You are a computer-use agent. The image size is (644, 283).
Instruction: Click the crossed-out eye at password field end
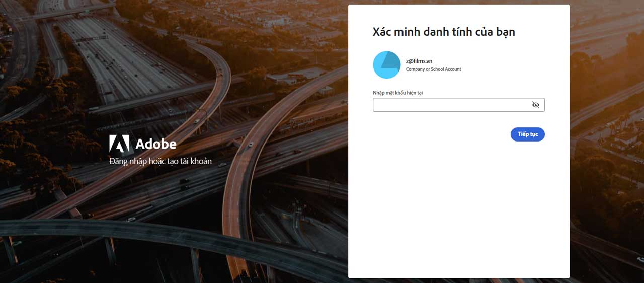535,105
